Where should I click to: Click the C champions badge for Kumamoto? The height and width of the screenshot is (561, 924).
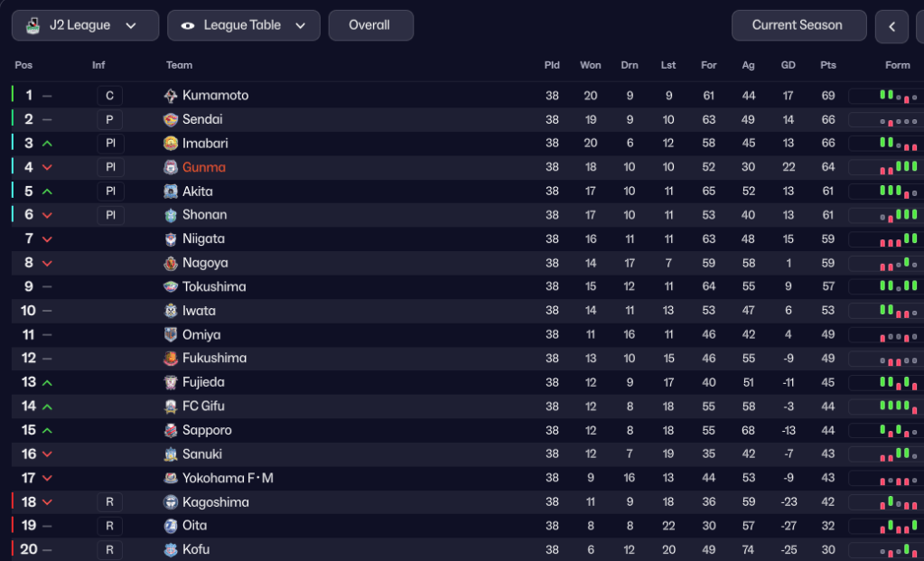(x=110, y=96)
